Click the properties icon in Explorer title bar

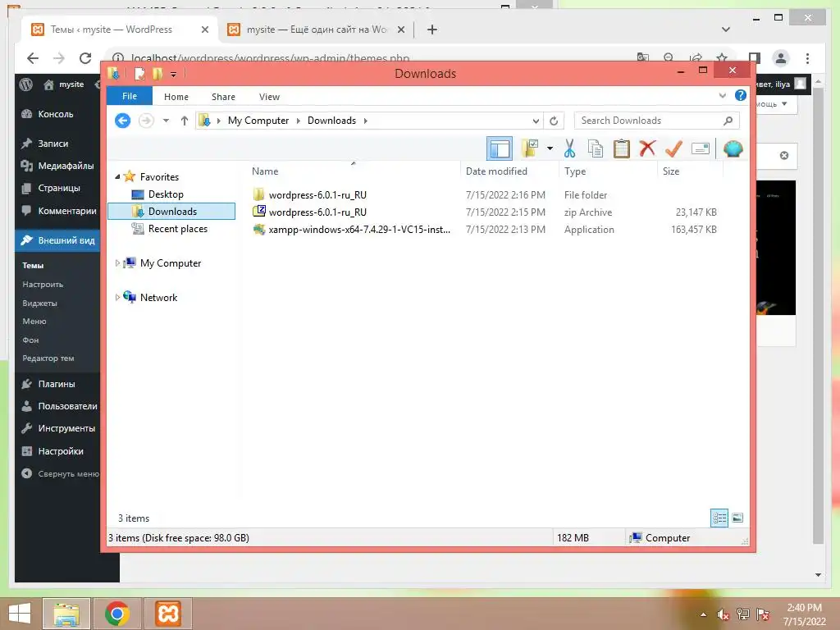pyautogui.click(x=139, y=74)
